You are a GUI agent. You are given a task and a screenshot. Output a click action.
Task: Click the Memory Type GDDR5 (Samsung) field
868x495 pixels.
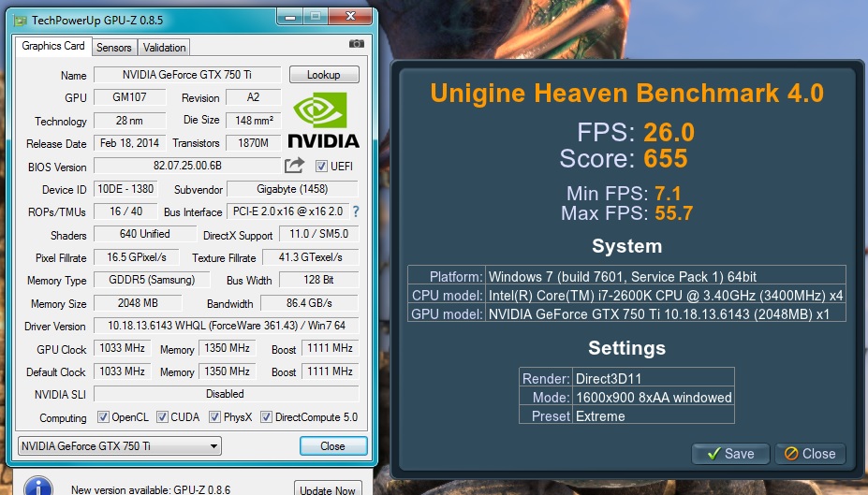(x=152, y=280)
